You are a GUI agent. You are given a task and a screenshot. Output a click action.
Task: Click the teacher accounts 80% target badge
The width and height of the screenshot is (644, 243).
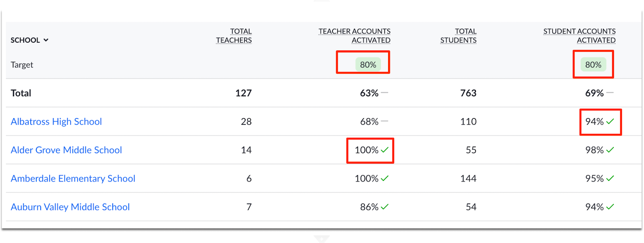[368, 64]
